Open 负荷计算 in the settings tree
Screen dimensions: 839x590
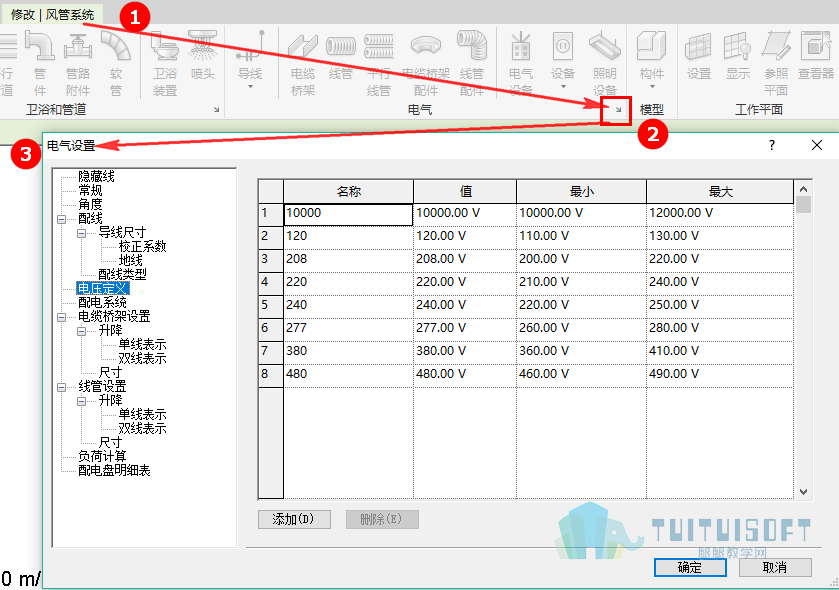(x=102, y=456)
